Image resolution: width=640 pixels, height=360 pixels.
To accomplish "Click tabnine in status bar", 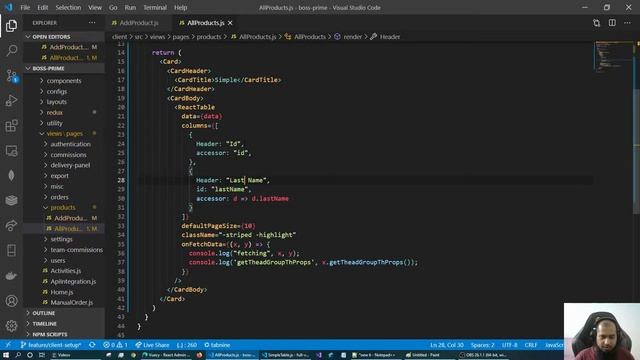I will pyautogui.click(x=217, y=345).
